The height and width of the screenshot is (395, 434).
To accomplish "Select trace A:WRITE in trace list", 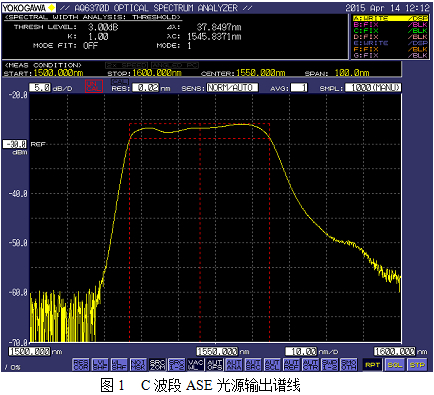I will 390,18.
